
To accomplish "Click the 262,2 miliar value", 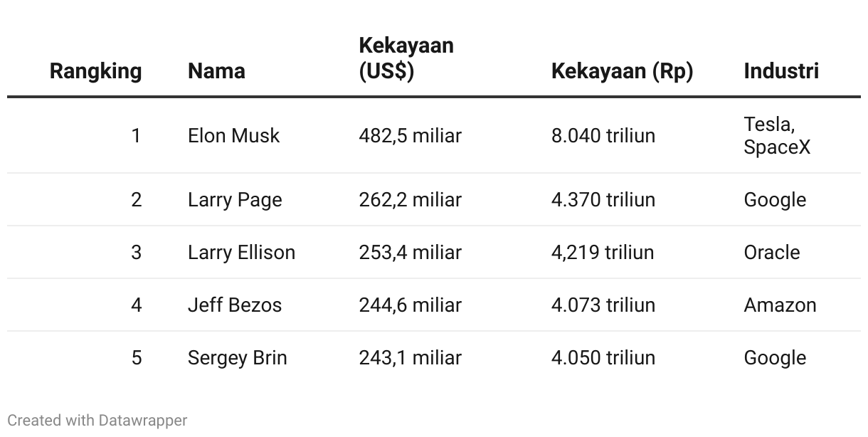I will coord(410,200).
